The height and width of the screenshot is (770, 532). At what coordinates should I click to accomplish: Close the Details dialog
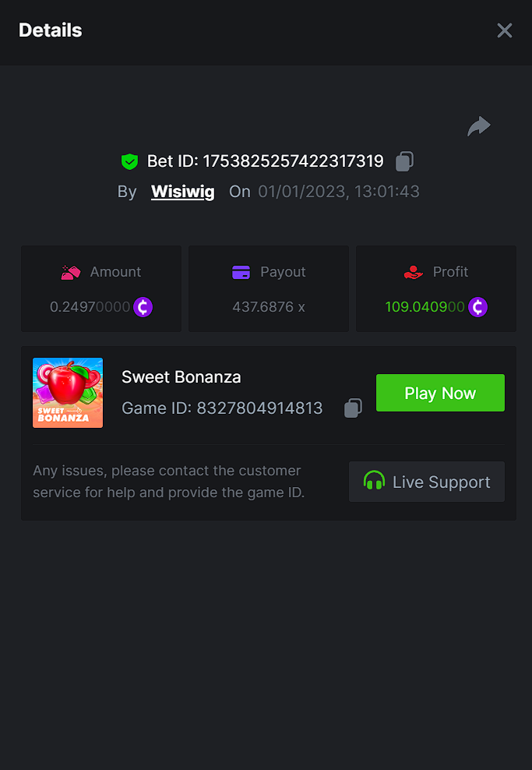click(x=505, y=30)
